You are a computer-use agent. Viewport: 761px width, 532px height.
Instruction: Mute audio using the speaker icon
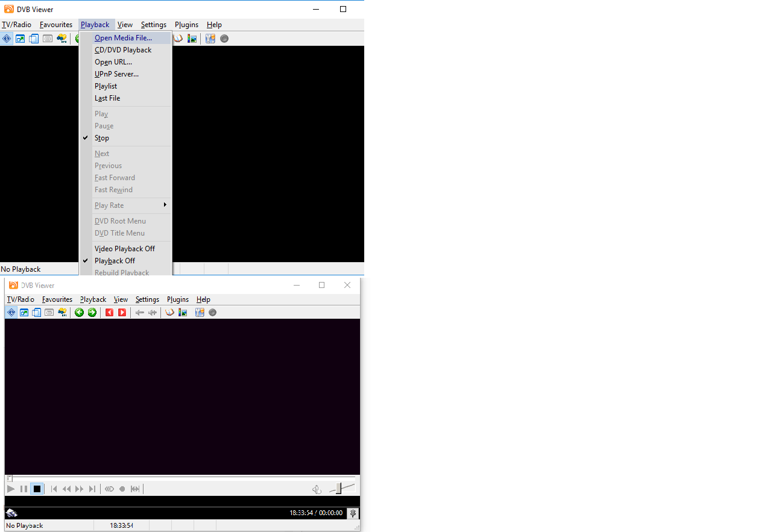click(316, 489)
